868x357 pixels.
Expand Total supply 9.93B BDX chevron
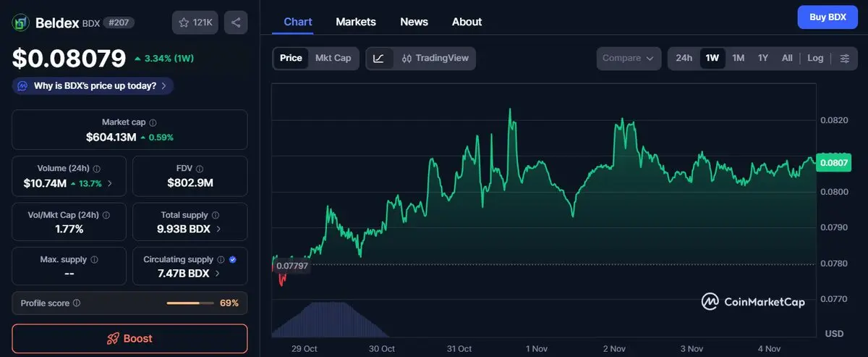coord(219,229)
